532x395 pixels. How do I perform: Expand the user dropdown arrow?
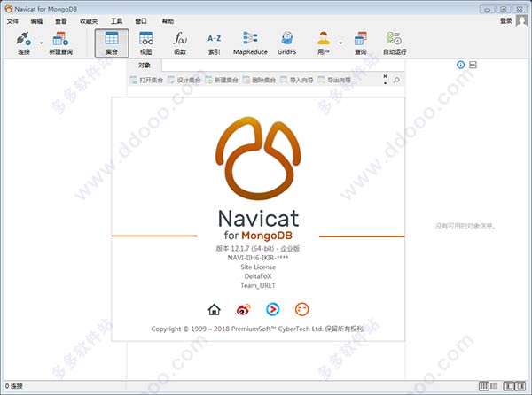[x=340, y=43]
